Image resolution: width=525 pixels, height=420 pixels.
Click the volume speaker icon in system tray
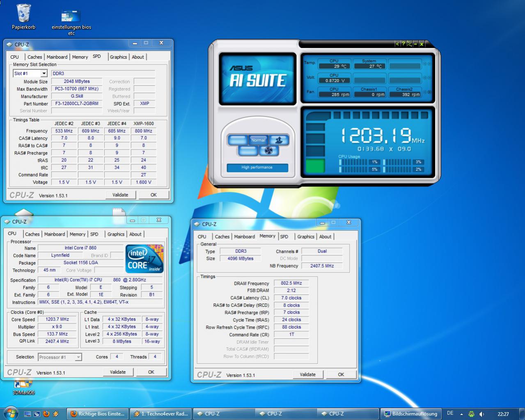[x=481, y=414]
